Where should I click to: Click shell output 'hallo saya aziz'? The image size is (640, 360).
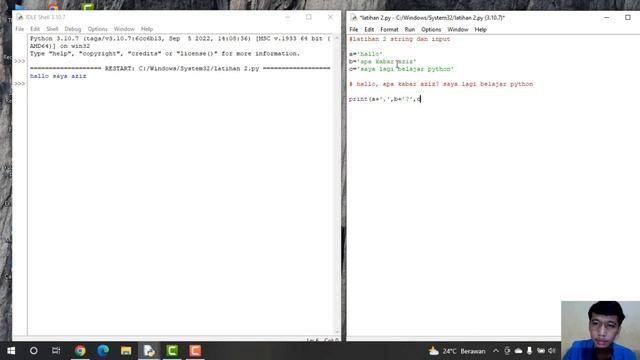pyautogui.click(x=58, y=76)
